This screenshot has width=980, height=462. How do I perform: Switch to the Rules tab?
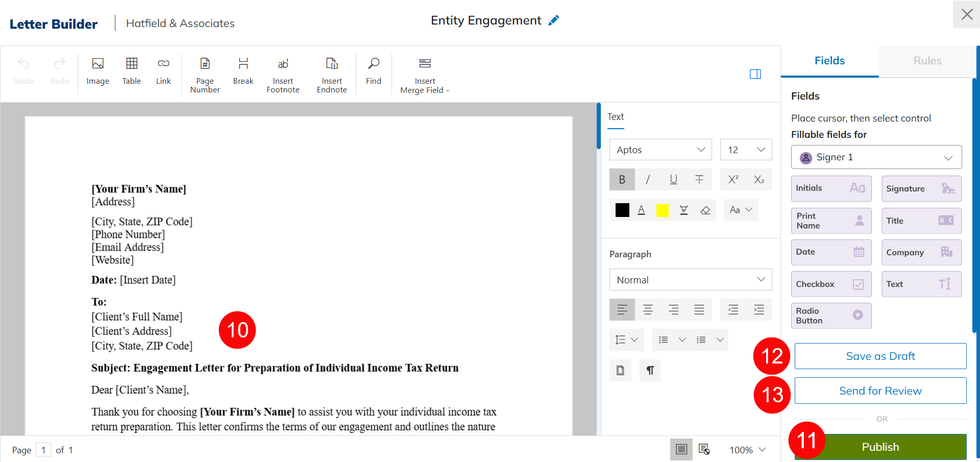point(927,61)
